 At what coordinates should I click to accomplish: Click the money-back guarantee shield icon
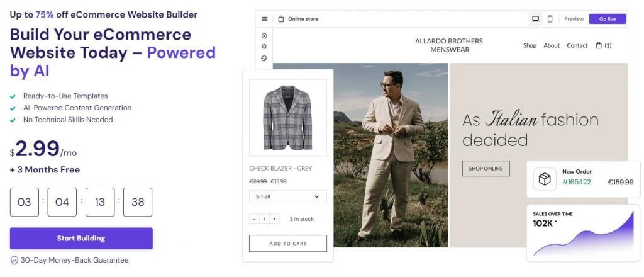(x=14, y=260)
